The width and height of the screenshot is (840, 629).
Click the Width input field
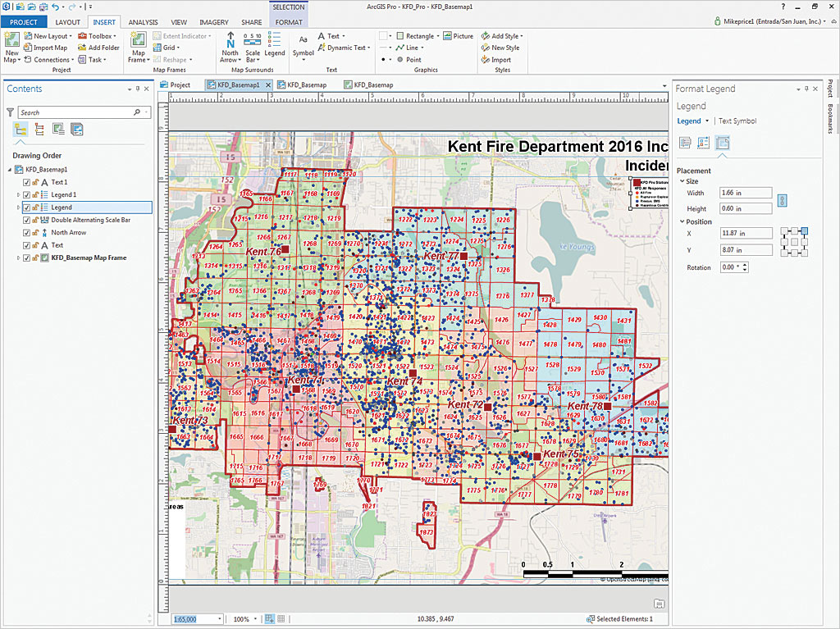[x=745, y=193]
